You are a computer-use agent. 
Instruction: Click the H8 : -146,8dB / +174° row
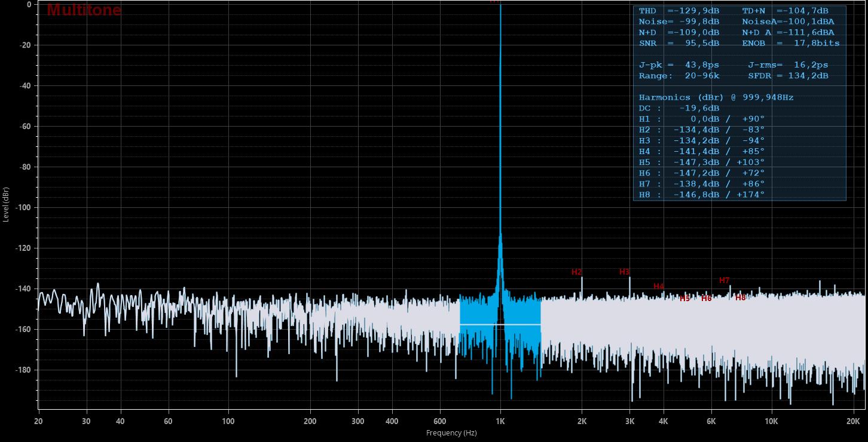702,194
